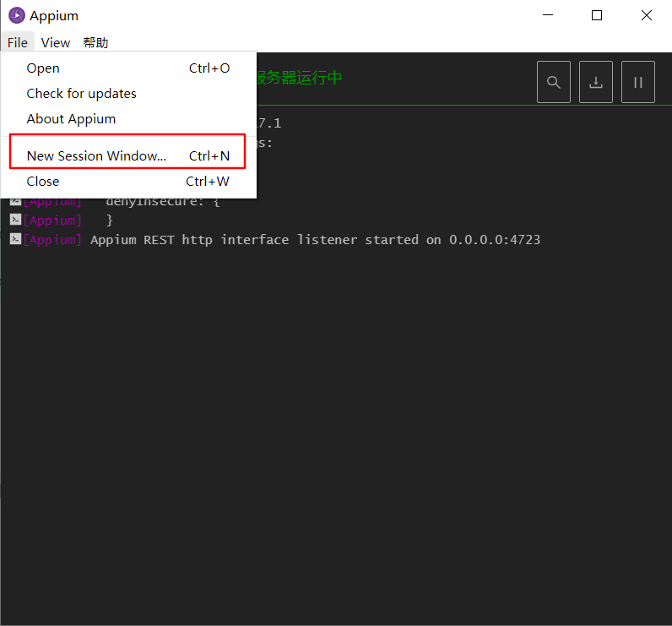Image resolution: width=672 pixels, height=626 pixels.
Task: Click the log line containing only '}'
Action: 109,220
